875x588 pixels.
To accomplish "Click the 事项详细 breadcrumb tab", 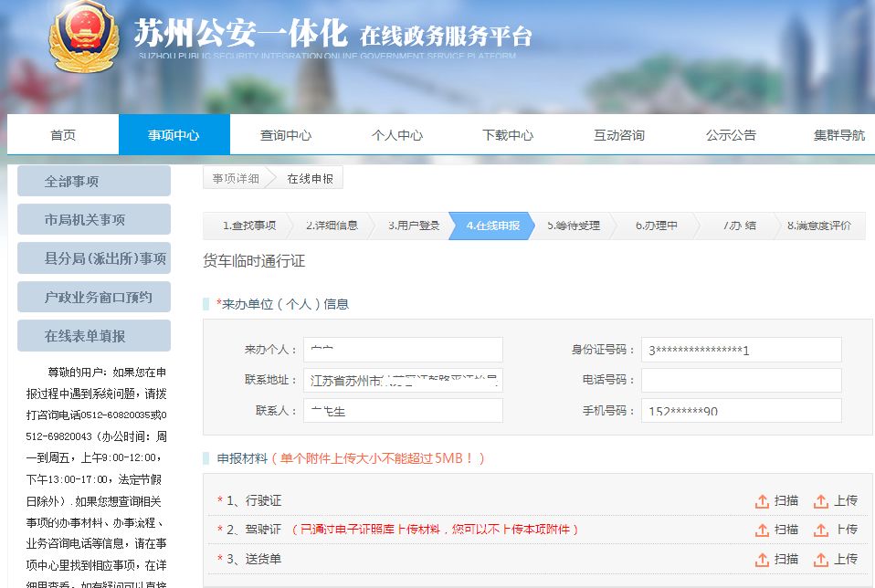I will pyautogui.click(x=236, y=179).
